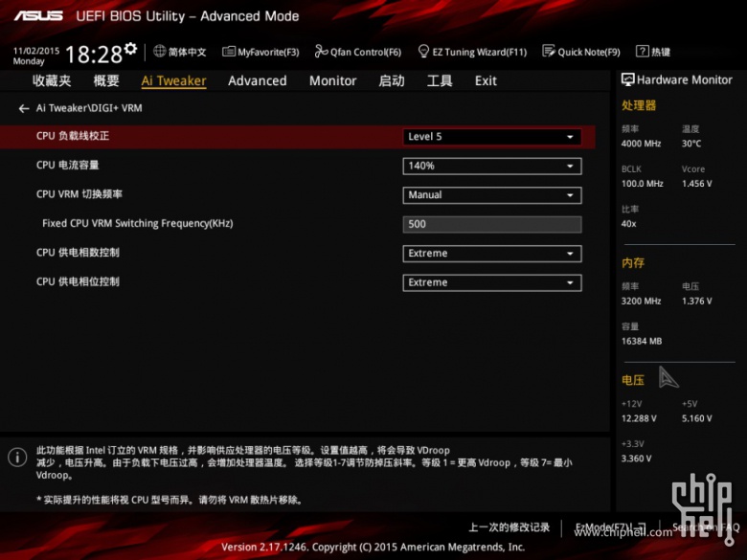
Task: Click the globe language icon
Action: (x=160, y=51)
